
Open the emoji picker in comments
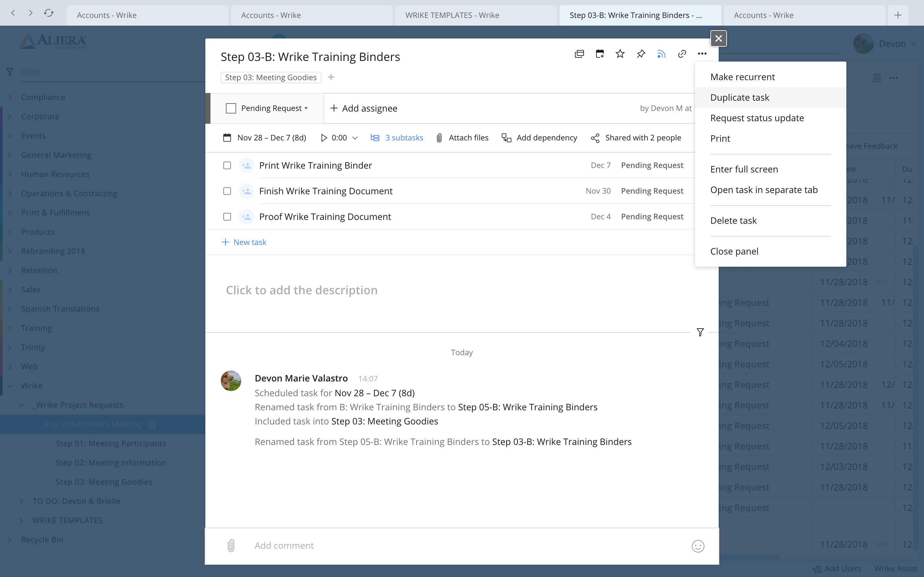coord(697,546)
